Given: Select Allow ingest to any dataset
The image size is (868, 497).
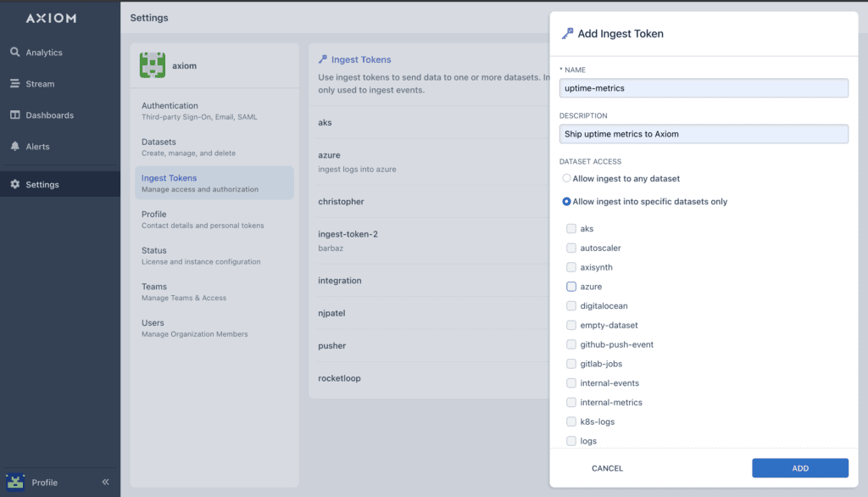Looking at the screenshot, I should tap(567, 179).
